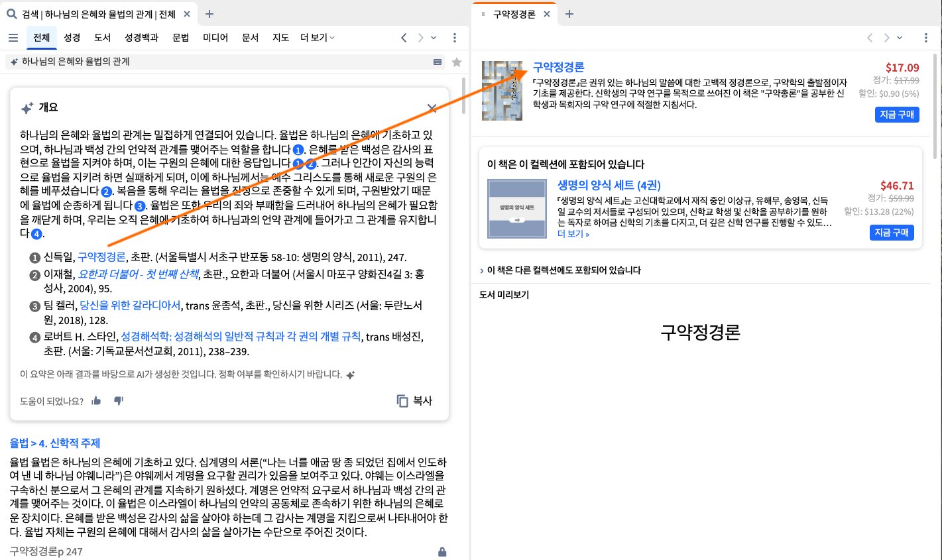Expand the set description with 더 보기 »

[x=573, y=234]
